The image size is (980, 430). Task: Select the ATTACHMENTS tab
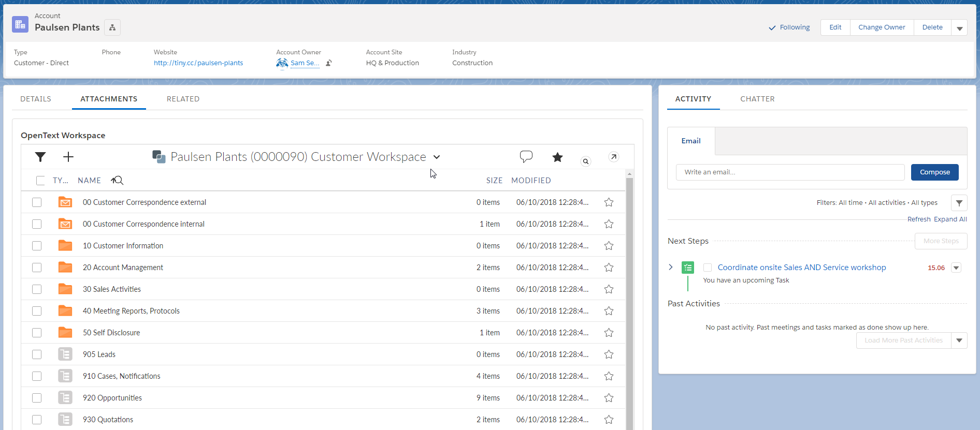click(109, 99)
